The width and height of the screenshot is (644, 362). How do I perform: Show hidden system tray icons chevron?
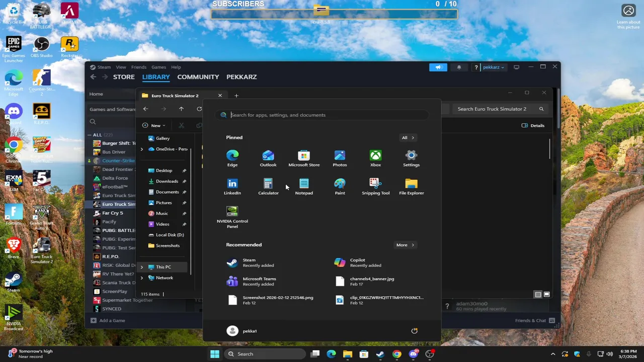tap(553, 354)
